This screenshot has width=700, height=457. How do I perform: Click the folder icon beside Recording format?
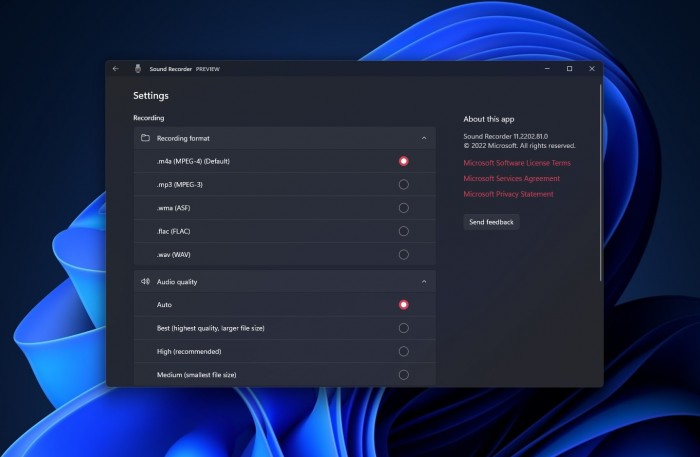(145, 138)
